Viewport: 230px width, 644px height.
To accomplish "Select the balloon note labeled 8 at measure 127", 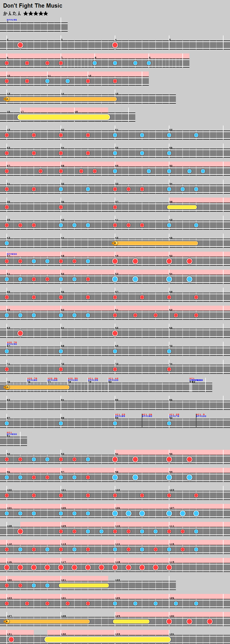I will (x=47, y=621).
